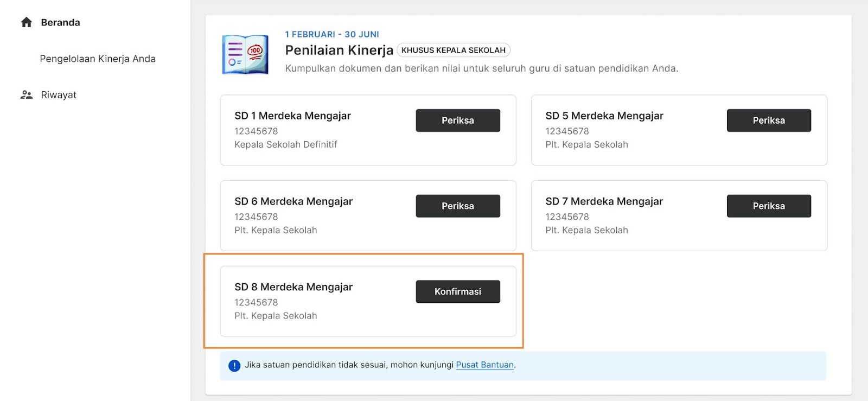
Task: Click the Beranda home icon
Action: pyautogui.click(x=27, y=22)
